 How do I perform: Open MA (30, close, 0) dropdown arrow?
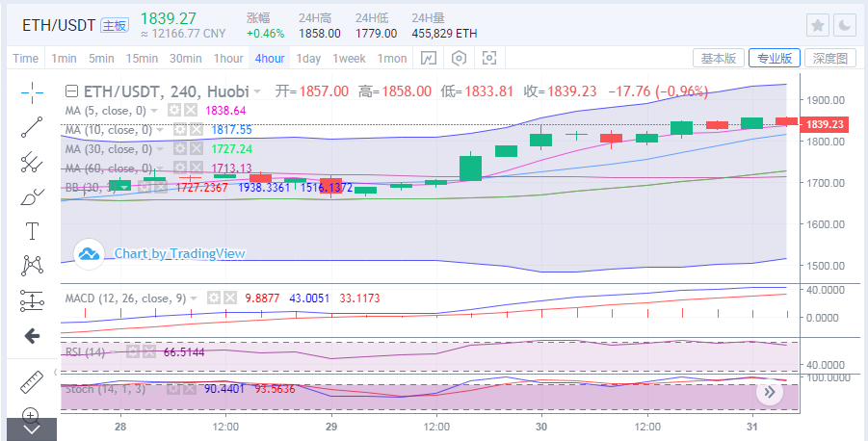click(160, 149)
